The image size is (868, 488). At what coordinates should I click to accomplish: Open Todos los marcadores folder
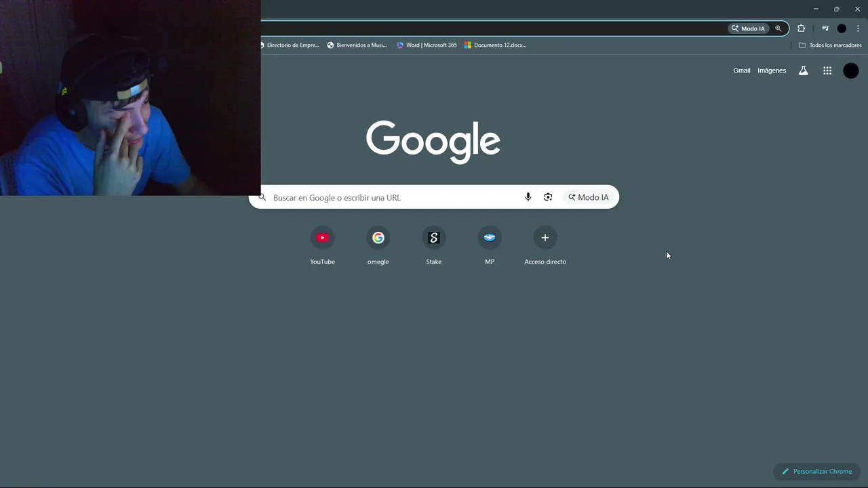[x=830, y=45]
